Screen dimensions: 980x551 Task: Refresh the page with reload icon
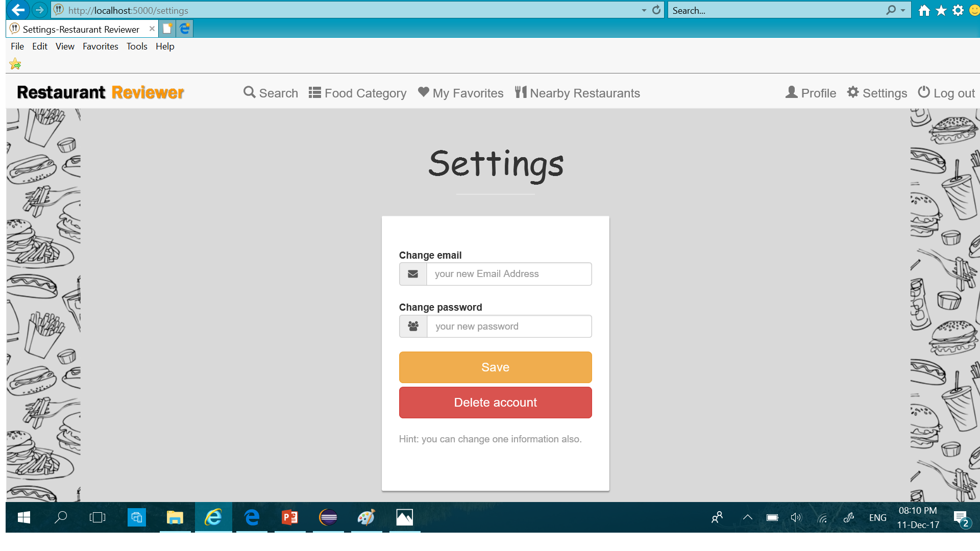(656, 10)
